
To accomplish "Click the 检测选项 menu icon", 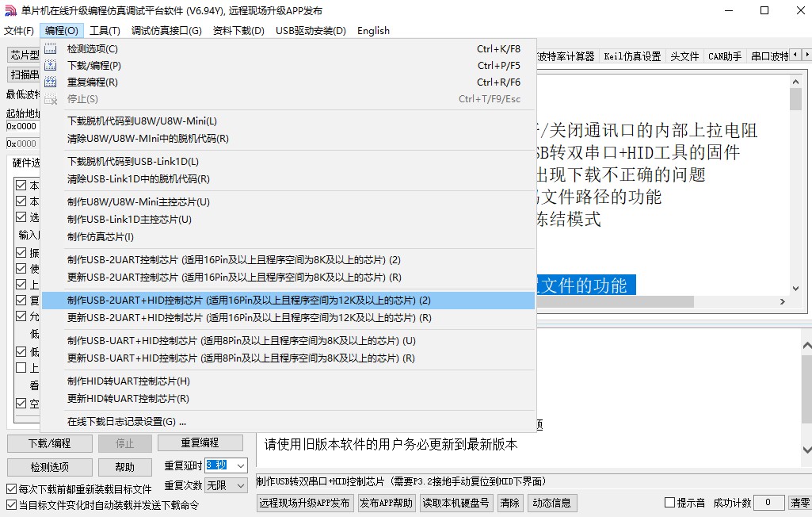I will pos(50,48).
